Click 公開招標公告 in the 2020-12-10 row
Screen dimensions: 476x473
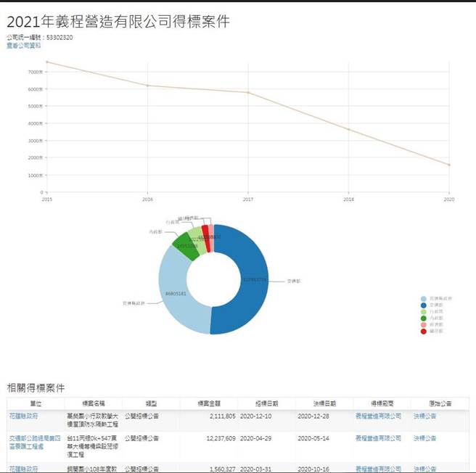tap(141, 416)
